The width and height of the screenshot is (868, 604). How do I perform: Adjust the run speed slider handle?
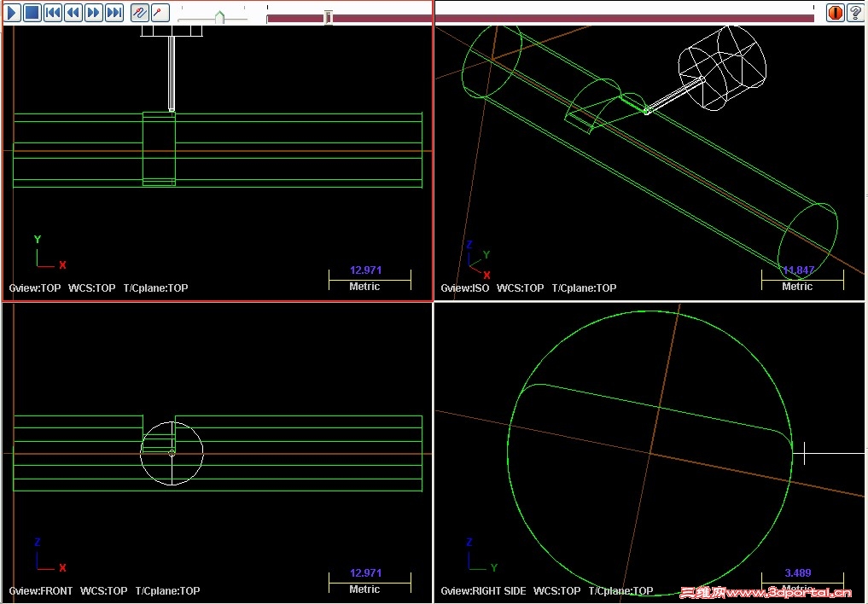click(219, 17)
